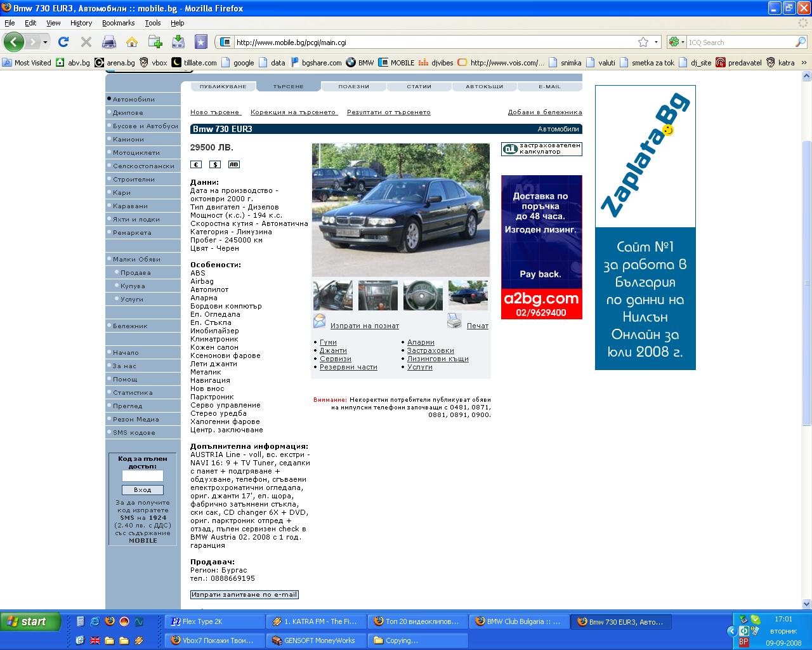Click the magnifier search-go icon
The width and height of the screenshot is (812, 650).
801,43
